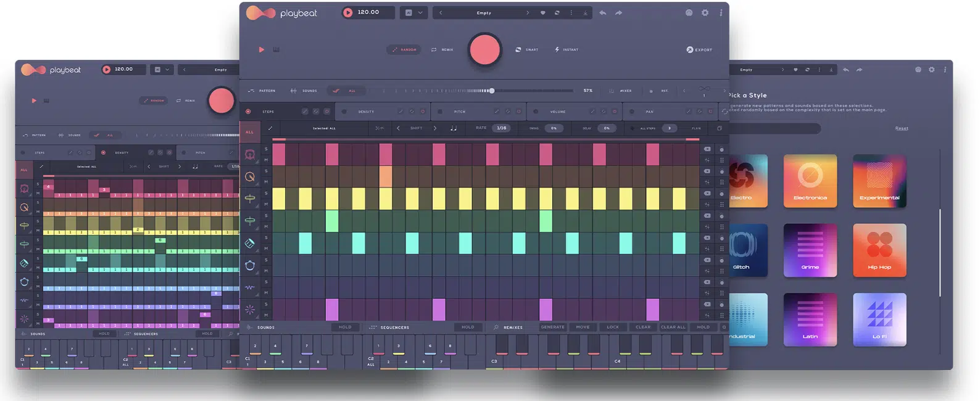Toggle the Density lane dot in the left window
This screenshot has height=401, width=980.
point(103,152)
